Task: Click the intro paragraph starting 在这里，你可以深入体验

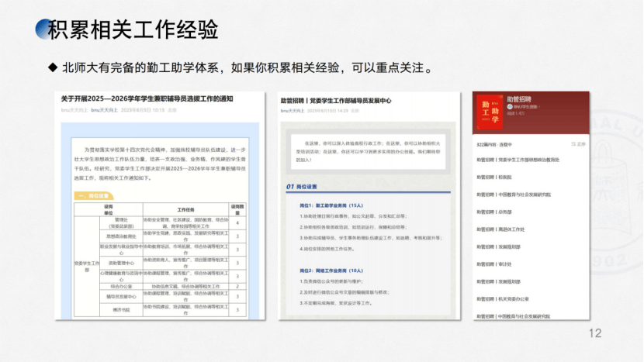Action: [x=368, y=151]
